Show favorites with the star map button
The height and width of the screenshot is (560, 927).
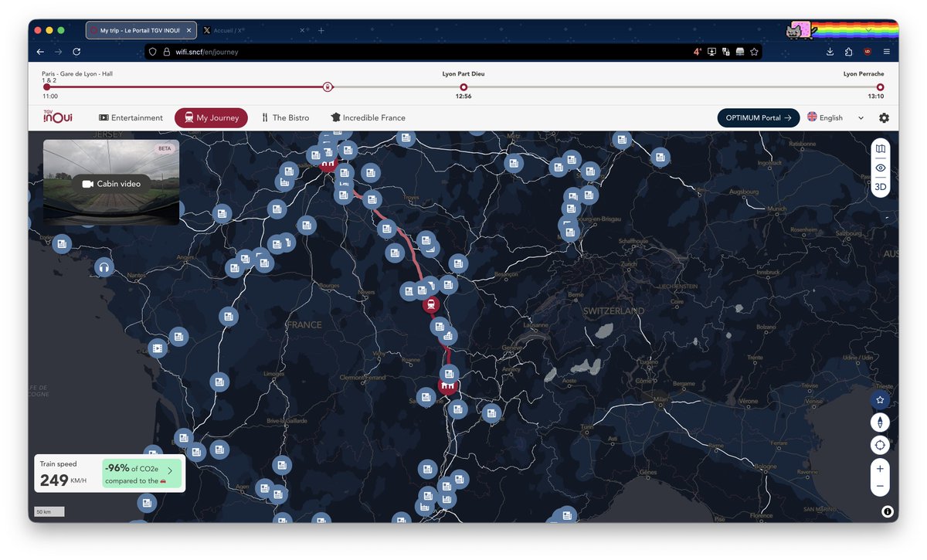(879, 400)
